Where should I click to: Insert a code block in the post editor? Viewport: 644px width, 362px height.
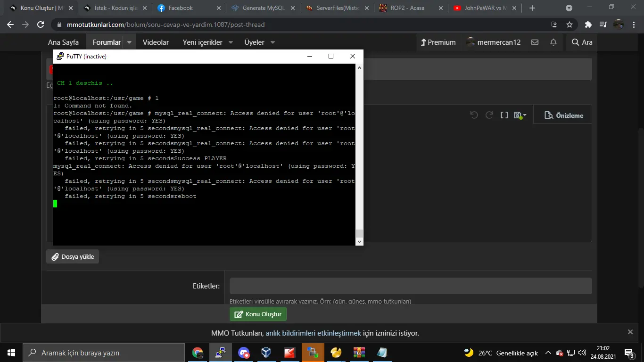pyautogui.click(x=504, y=114)
